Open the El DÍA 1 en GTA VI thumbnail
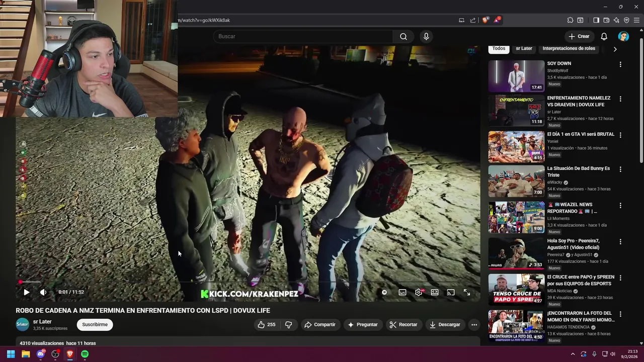This screenshot has height=362, width=644. (x=516, y=147)
